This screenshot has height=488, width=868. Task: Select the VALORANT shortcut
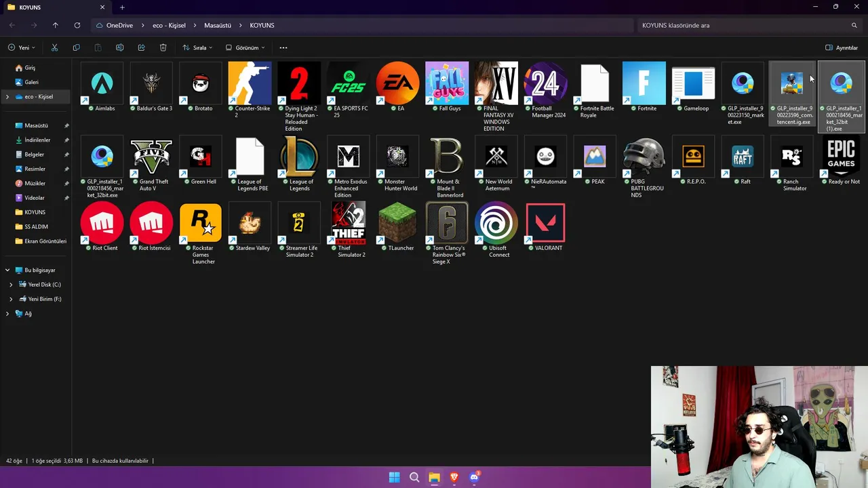(545, 223)
